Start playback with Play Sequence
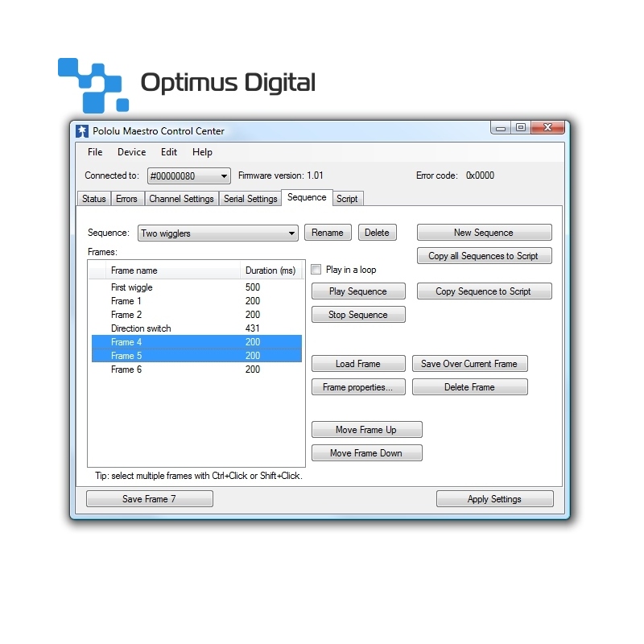644x644 pixels. [358, 291]
